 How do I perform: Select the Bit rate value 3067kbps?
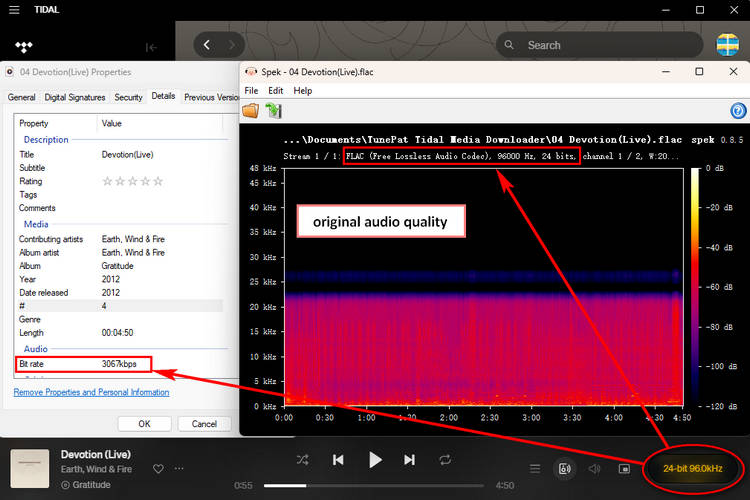tap(119, 364)
